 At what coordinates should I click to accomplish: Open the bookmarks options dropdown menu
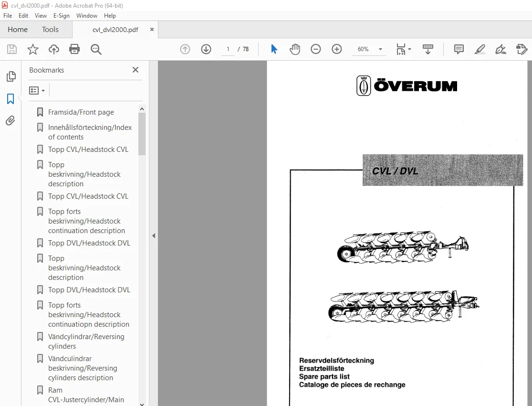tap(37, 90)
